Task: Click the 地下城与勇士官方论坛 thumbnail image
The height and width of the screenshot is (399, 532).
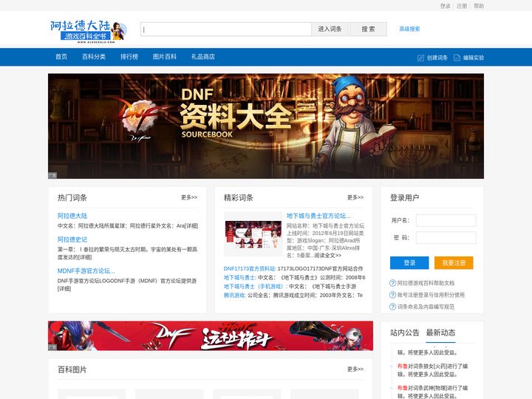Action: (253, 234)
